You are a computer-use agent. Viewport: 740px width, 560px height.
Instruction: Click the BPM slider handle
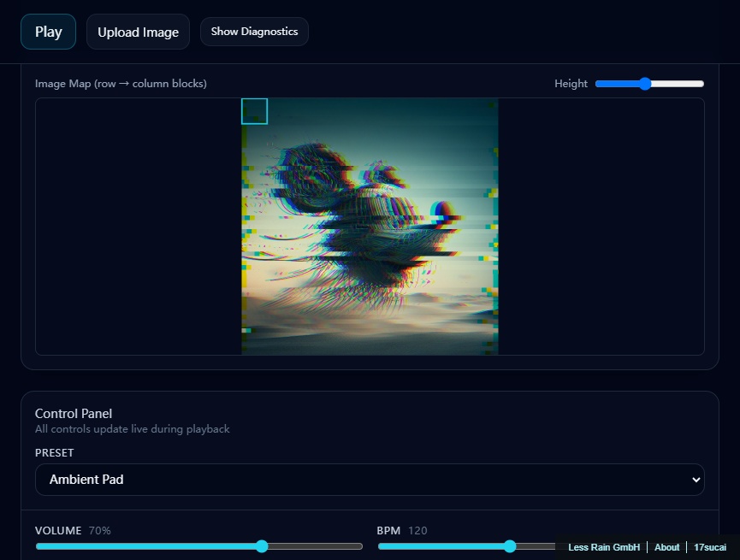(510, 546)
